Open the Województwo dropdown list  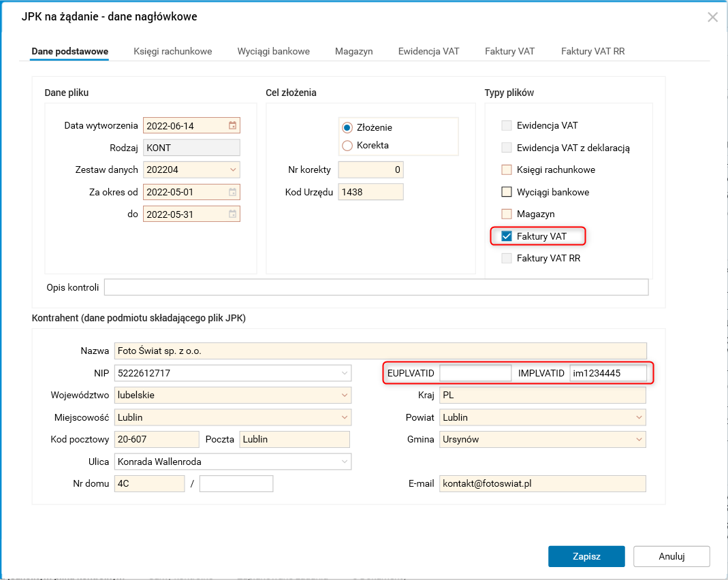coord(344,395)
